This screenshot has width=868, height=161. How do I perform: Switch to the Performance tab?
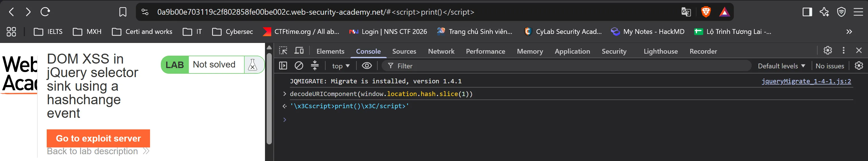pyautogui.click(x=485, y=51)
